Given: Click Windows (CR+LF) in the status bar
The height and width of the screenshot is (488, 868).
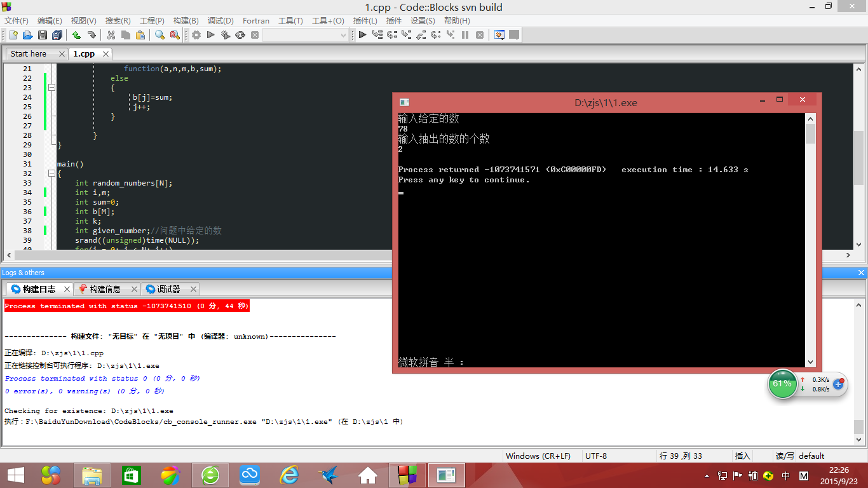Looking at the screenshot, I should [x=539, y=456].
